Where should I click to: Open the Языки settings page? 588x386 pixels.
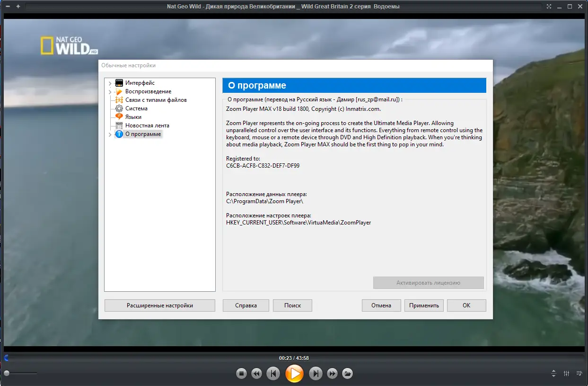[133, 117]
